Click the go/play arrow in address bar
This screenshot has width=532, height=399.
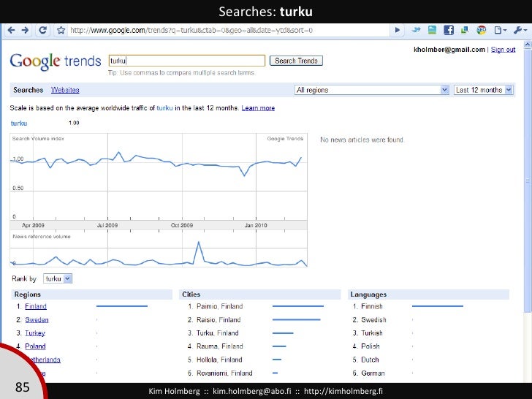398,30
